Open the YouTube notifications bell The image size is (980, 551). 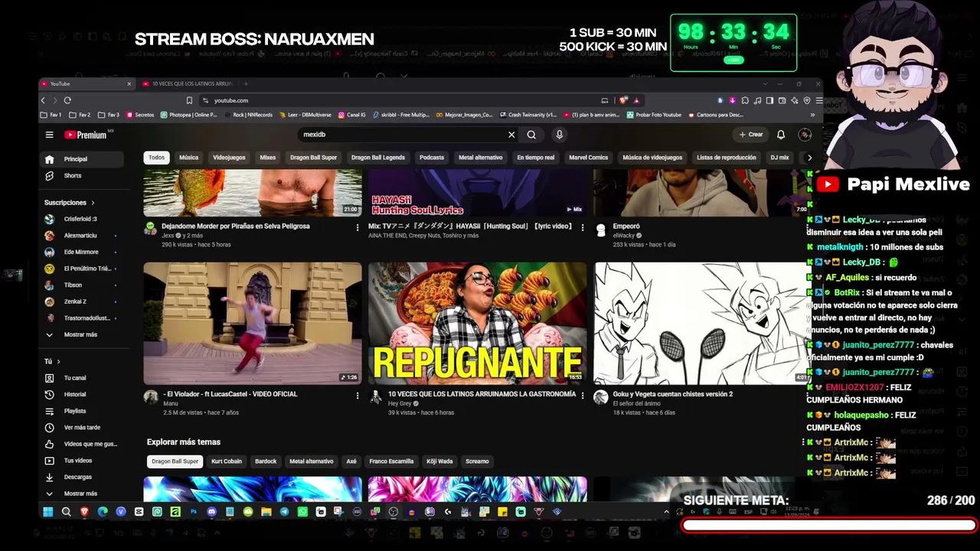[x=781, y=135]
